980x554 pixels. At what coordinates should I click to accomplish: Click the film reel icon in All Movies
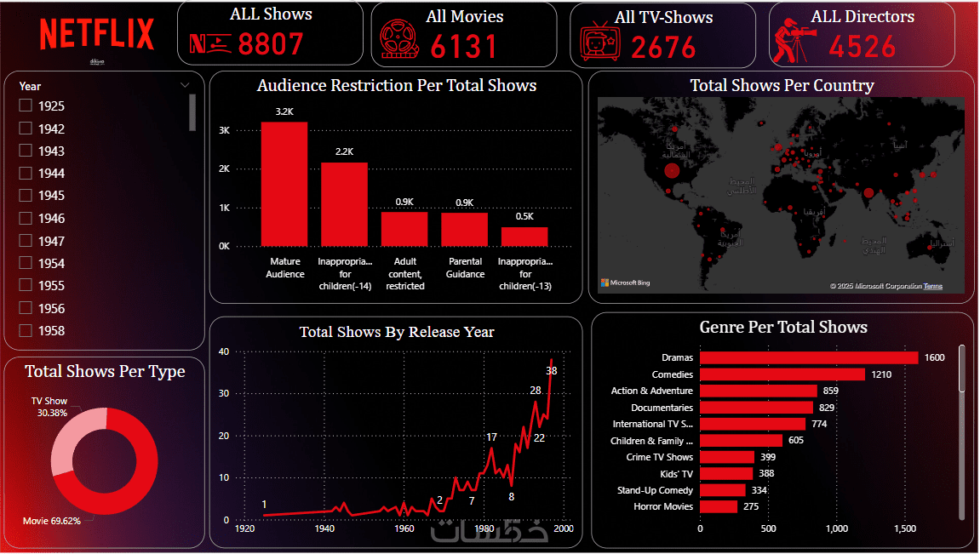[400, 39]
